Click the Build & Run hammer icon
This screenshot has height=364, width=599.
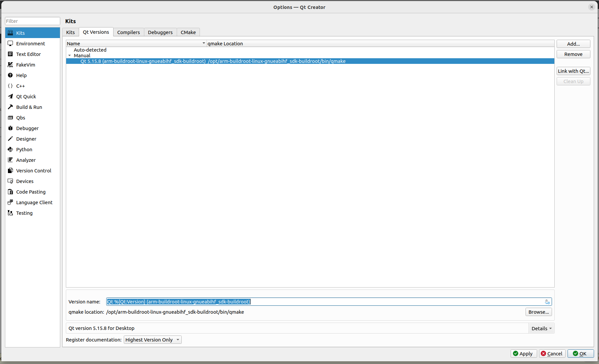pyautogui.click(x=10, y=107)
